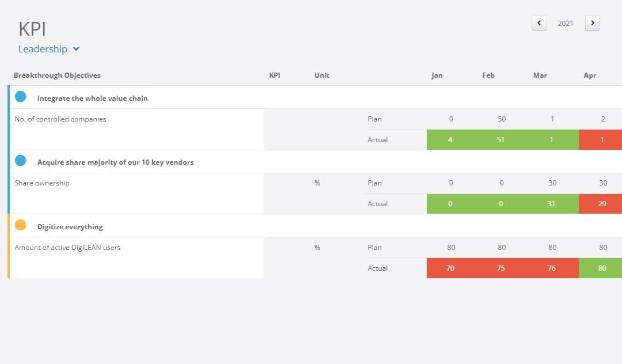Open the Leadership board selector
Screen dimensions: 622x364
(43, 49)
